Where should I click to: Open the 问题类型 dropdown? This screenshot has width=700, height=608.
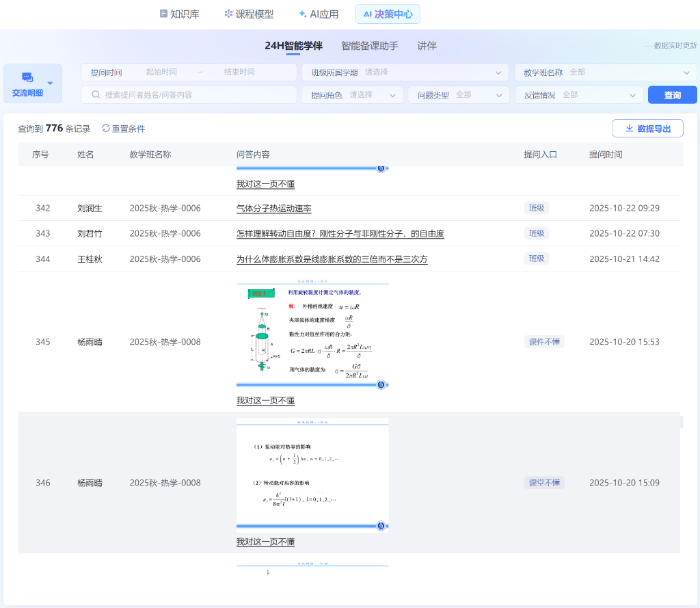pyautogui.click(x=459, y=95)
